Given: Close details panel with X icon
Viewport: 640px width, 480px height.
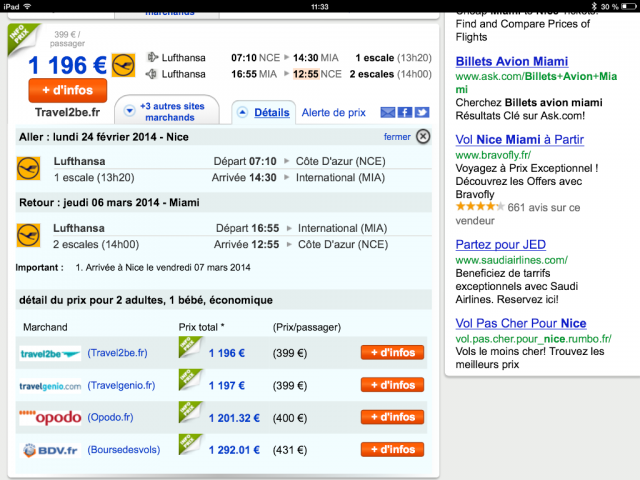Looking at the screenshot, I should 423,136.
